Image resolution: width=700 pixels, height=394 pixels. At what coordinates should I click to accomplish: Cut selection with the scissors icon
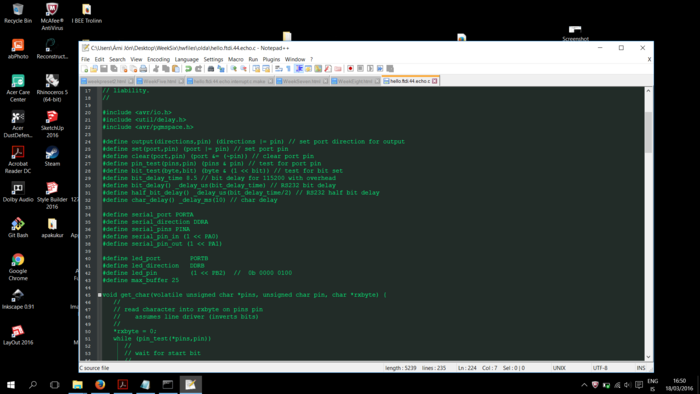(156, 69)
